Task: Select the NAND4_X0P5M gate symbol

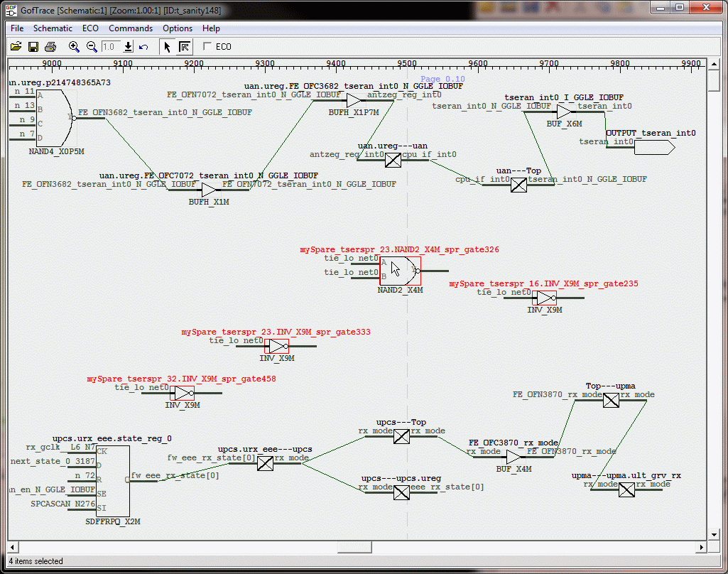Action: (x=53, y=117)
